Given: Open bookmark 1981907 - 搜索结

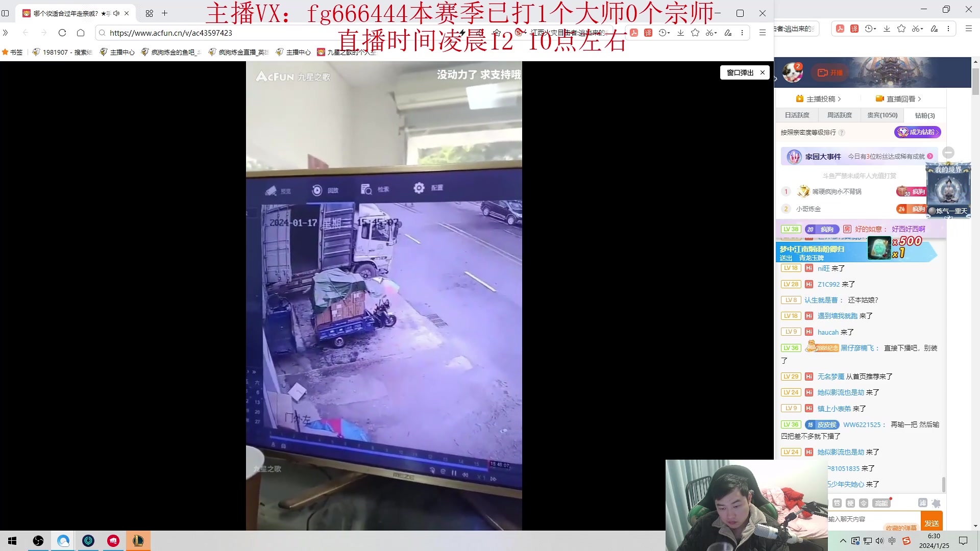Looking at the screenshot, I should 62,52.
